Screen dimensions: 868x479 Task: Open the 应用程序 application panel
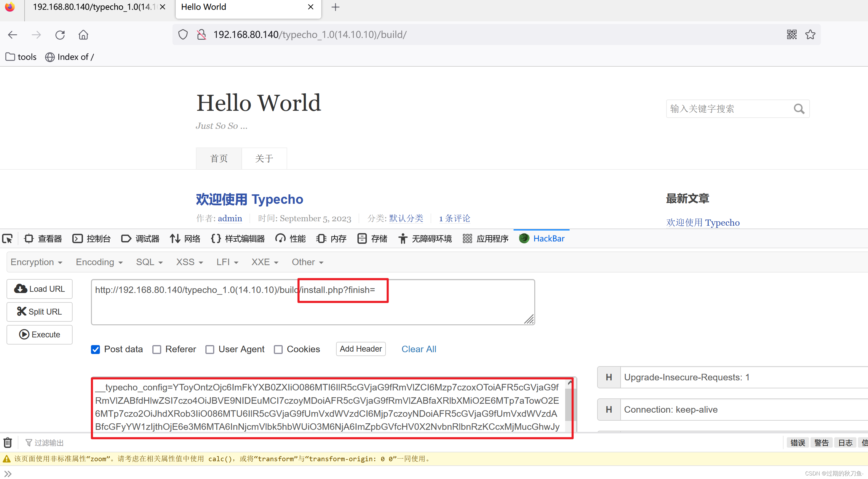click(x=485, y=239)
